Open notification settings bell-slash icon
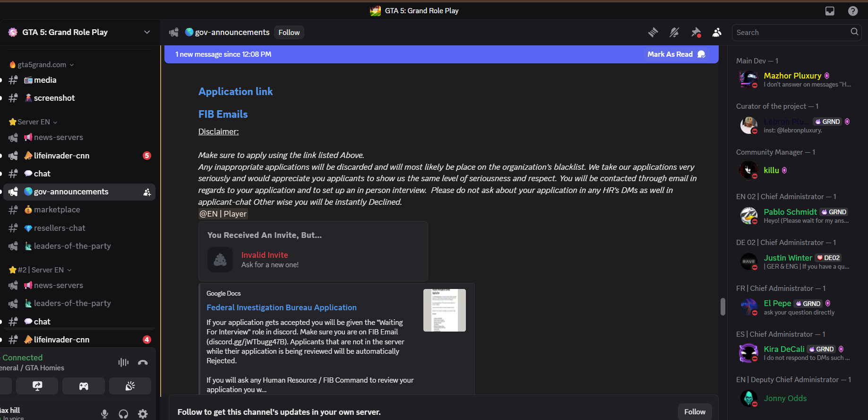The height and width of the screenshot is (420, 868). coord(674,32)
